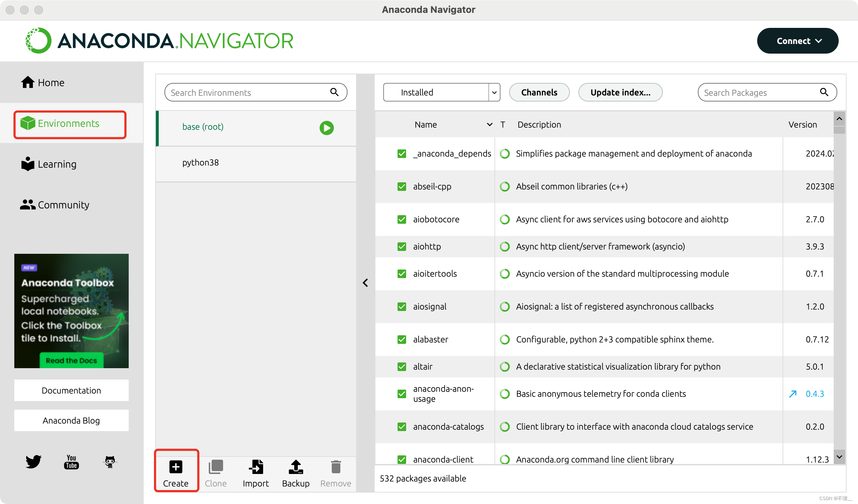Uncheck the abseil-cpp package checkbox
858x504 pixels.
402,187
